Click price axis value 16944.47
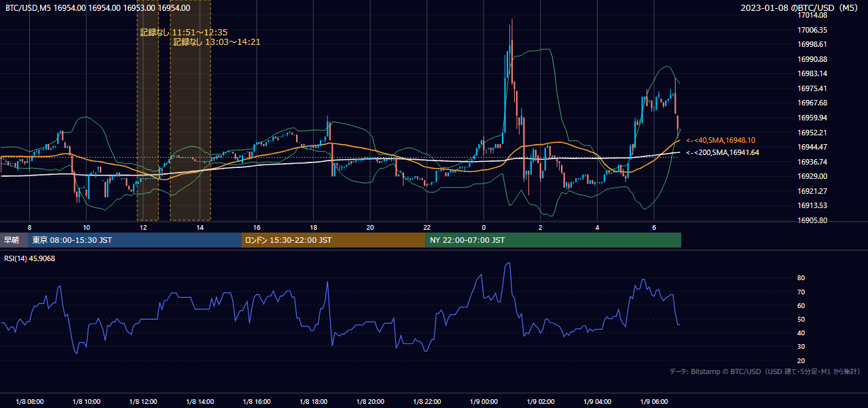 pos(812,147)
